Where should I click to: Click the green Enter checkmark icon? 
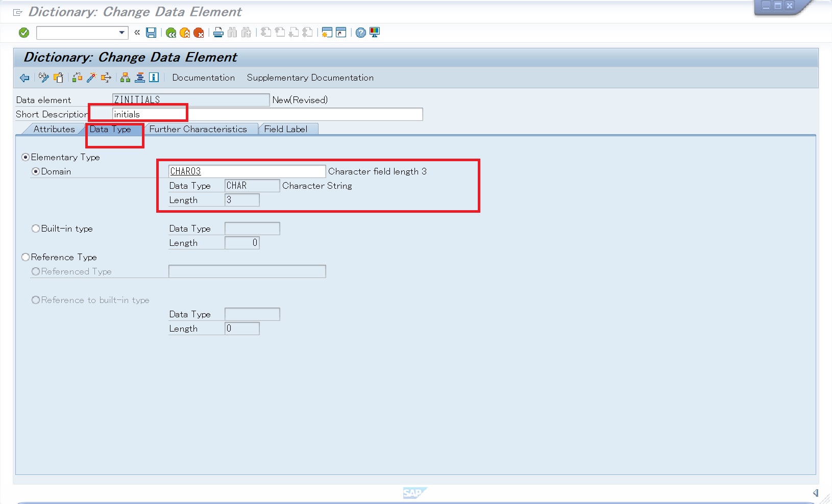click(x=24, y=33)
